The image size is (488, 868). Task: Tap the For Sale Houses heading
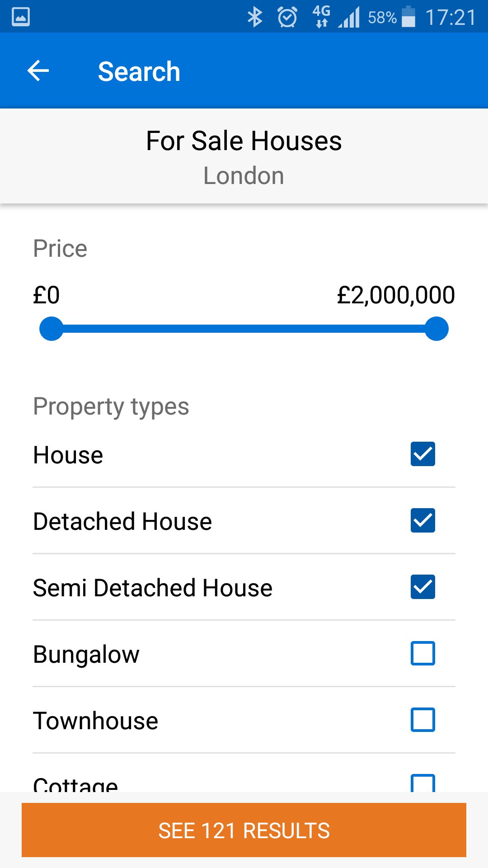244,141
